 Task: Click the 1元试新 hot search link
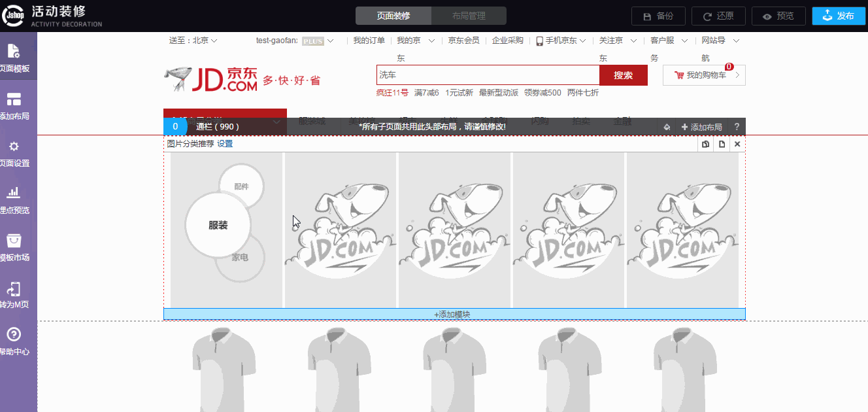459,93
